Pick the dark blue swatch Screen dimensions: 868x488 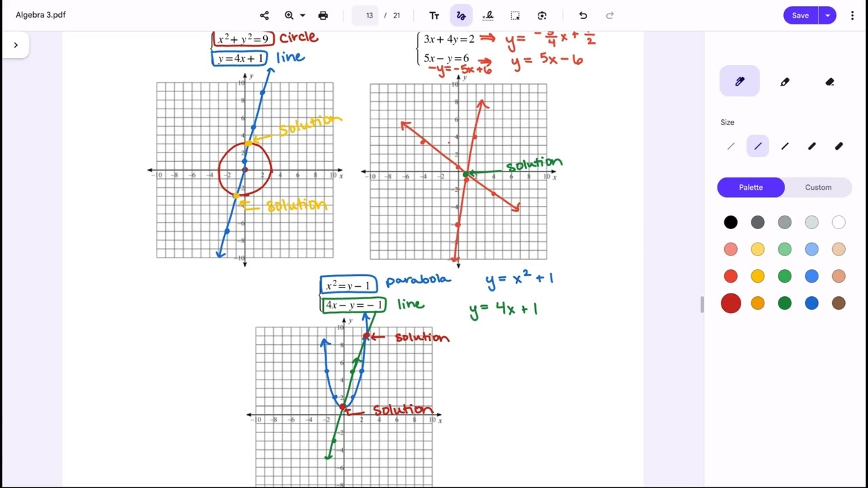pos(812,304)
